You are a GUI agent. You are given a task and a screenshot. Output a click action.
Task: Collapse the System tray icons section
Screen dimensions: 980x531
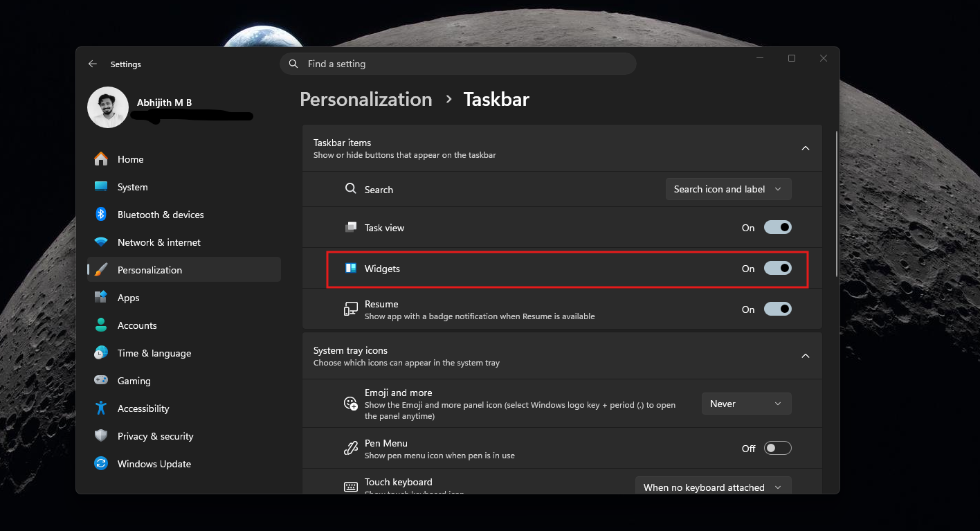(806, 356)
